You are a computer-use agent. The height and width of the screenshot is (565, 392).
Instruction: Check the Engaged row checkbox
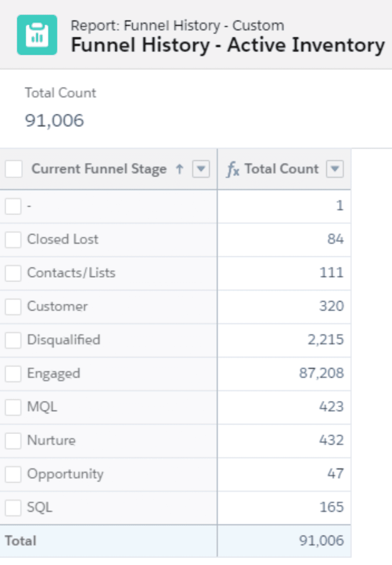point(13,374)
